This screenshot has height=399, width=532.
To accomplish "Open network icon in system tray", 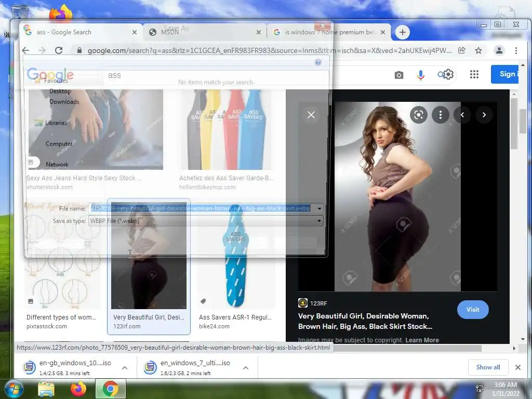I will coord(480,389).
